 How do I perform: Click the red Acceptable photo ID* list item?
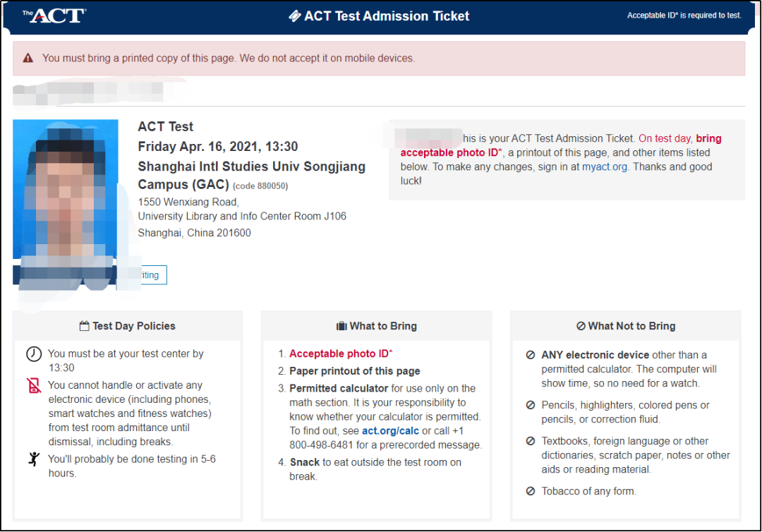click(x=341, y=353)
